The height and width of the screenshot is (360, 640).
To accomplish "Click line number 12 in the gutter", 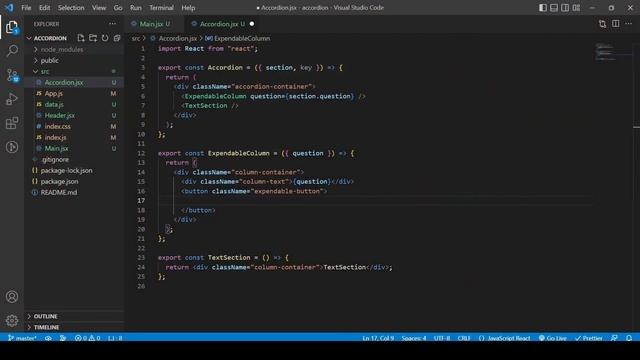I will [x=141, y=153].
